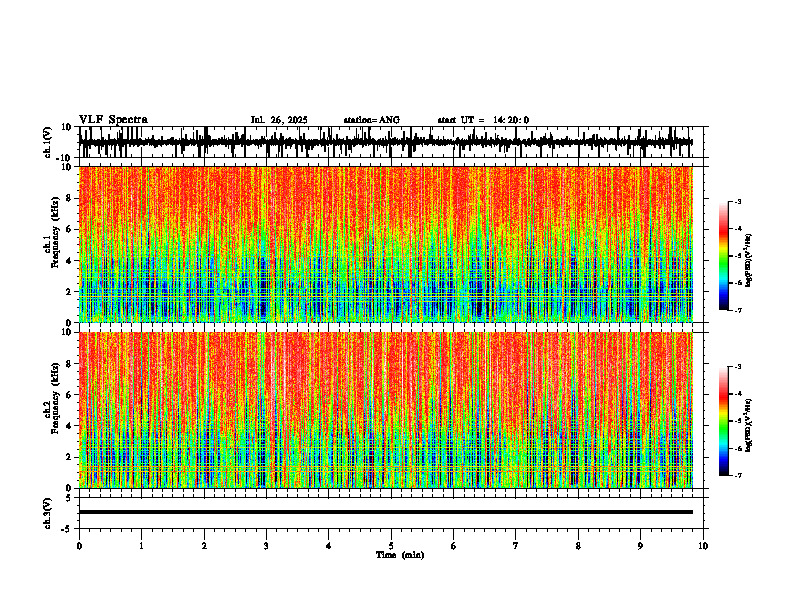Click the 'Time (min)' axis label
792x612 pixels.
click(x=400, y=555)
